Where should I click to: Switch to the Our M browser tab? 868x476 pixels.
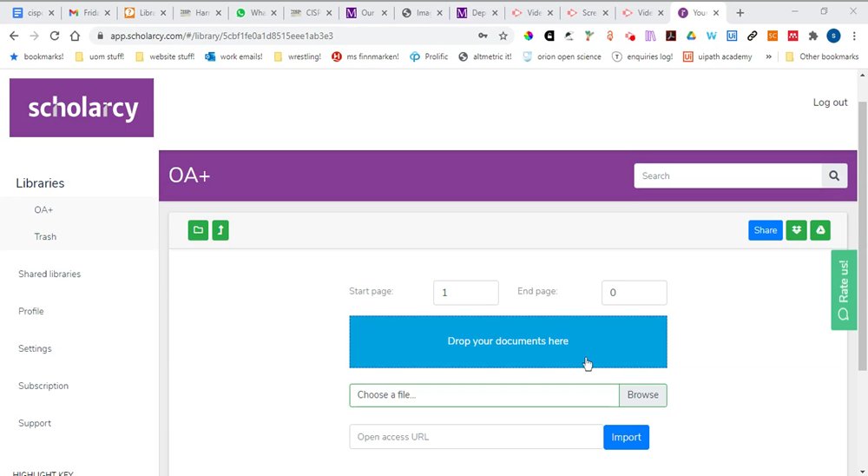point(367,13)
